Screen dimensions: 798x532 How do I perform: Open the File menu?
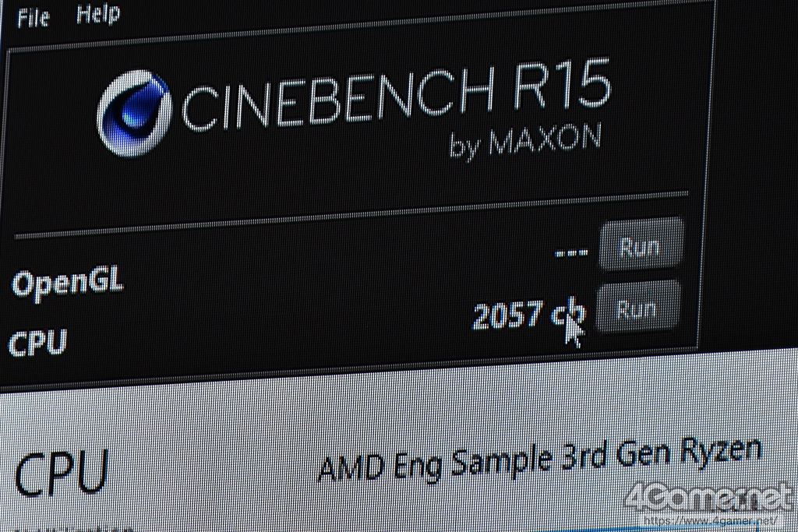click(33, 18)
